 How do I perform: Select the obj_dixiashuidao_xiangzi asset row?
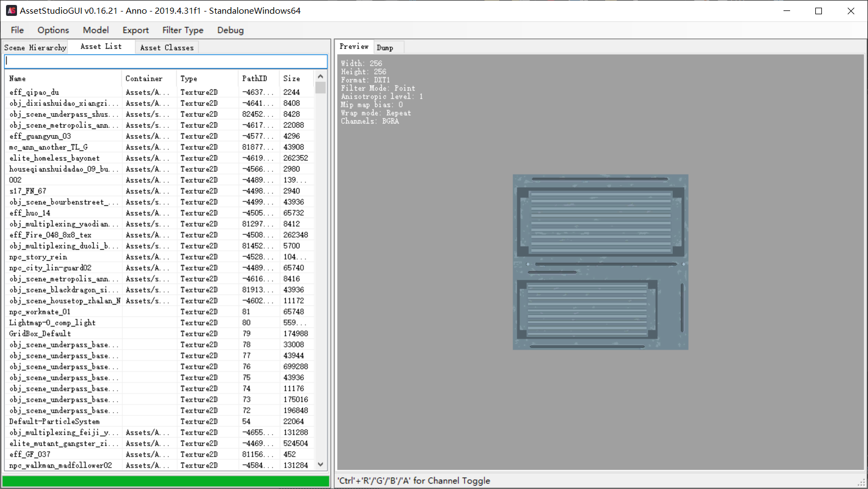click(159, 103)
